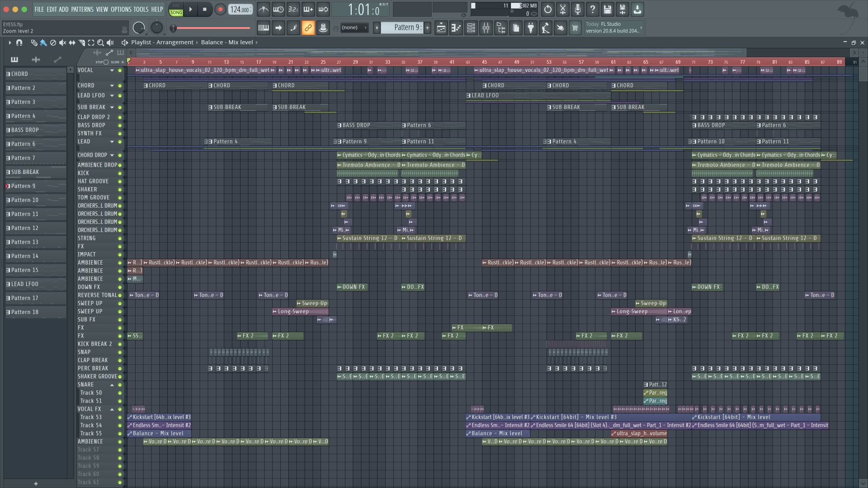Start playback with the play button

(190, 9)
